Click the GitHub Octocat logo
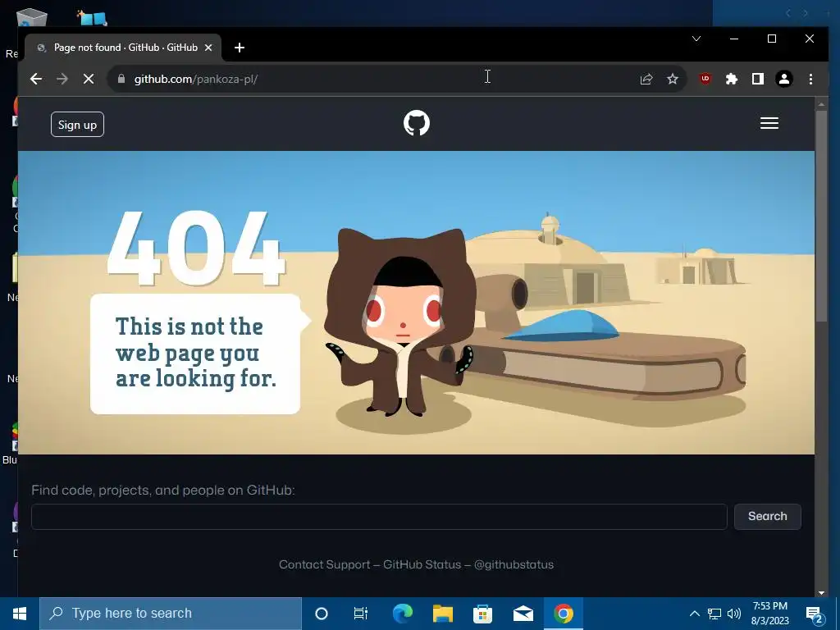This screenshot has width=840, height=630. point(416,123)
